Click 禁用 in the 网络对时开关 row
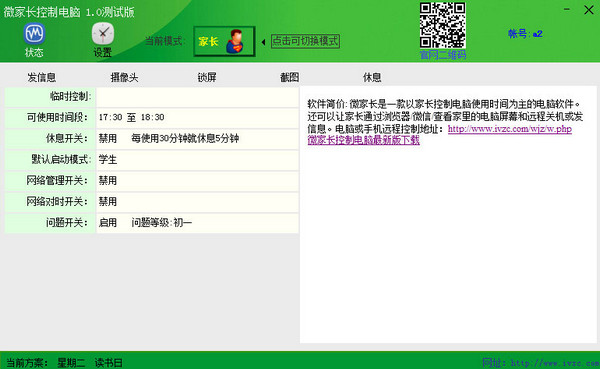The height and width of the screenshot is (369, 600). coord(108,201)
